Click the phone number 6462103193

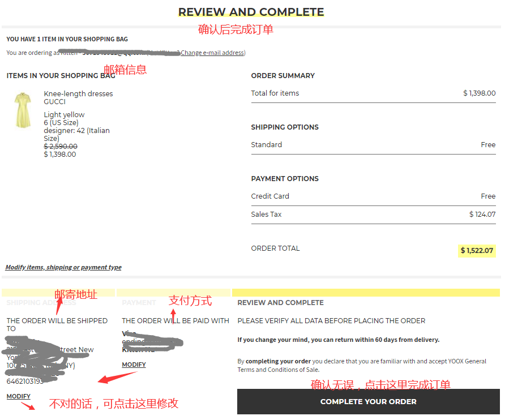pos(25,382)
